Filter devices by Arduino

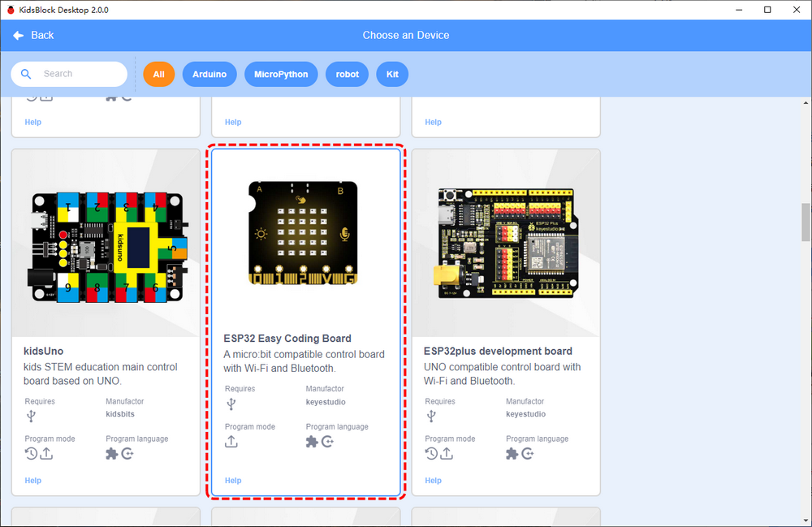click(x=209, y=74)
